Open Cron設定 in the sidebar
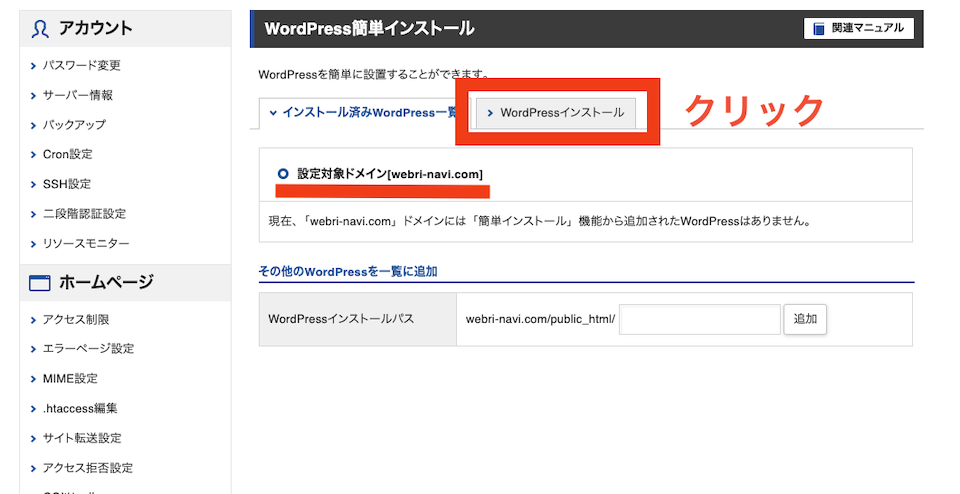The image size is (960, 494). coord(67,154)
